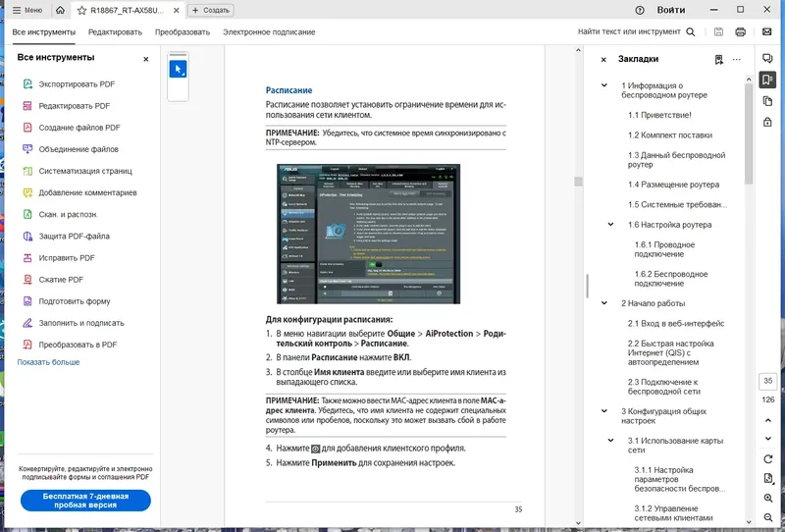Open the Преобразовать tab

click(x=183, y=32)
